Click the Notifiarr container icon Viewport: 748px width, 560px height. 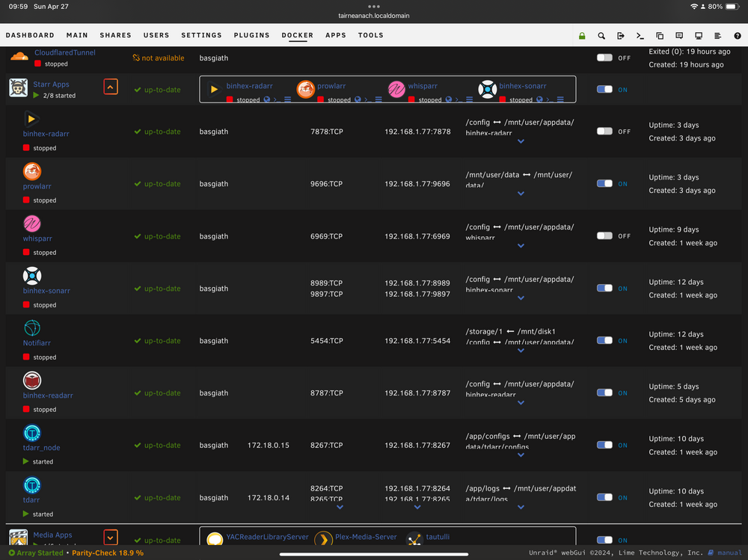[32, 327]
